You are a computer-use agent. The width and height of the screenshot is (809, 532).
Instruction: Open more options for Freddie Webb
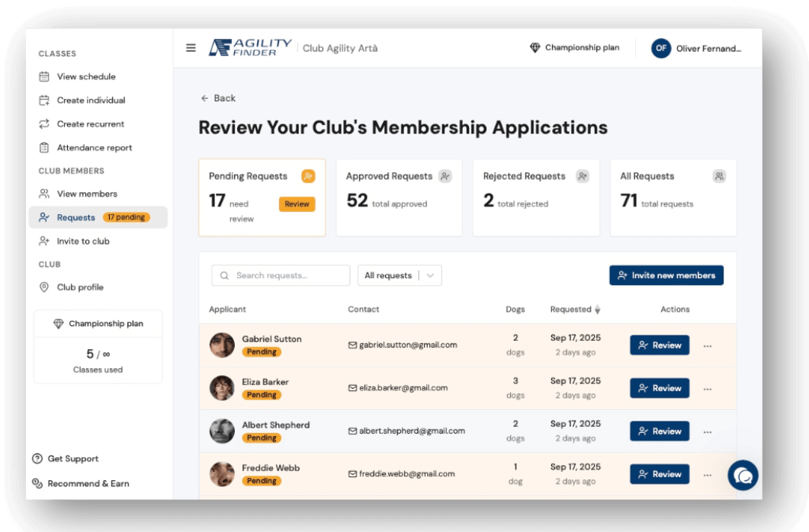click(x=708, y=475)
